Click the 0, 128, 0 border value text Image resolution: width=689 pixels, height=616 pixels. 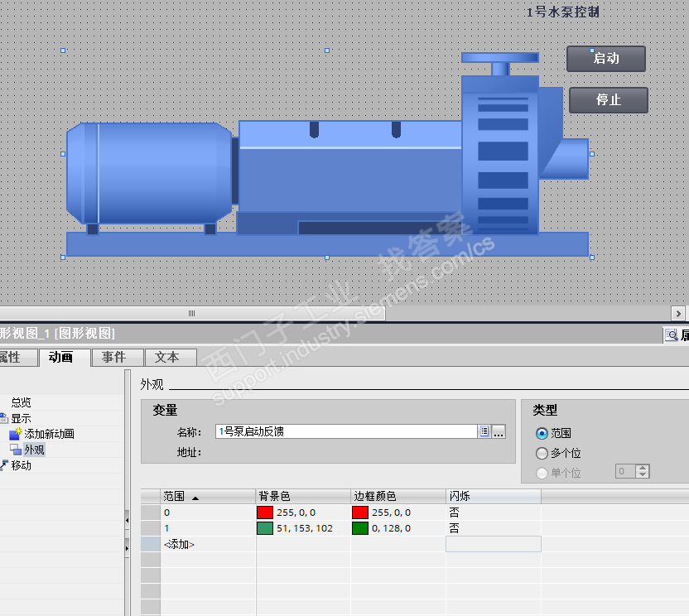click(x=392, y=528)
